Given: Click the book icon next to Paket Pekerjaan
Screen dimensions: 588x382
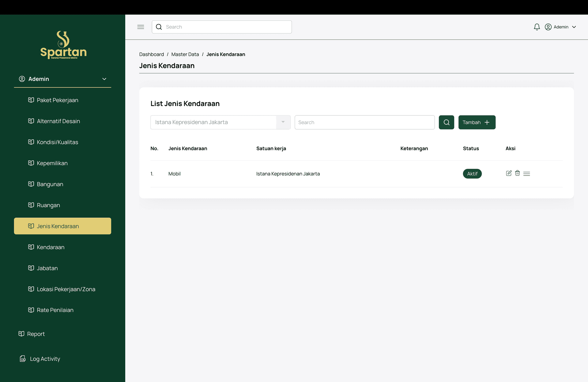Looking at the screenshot, I should coord(31,100).
